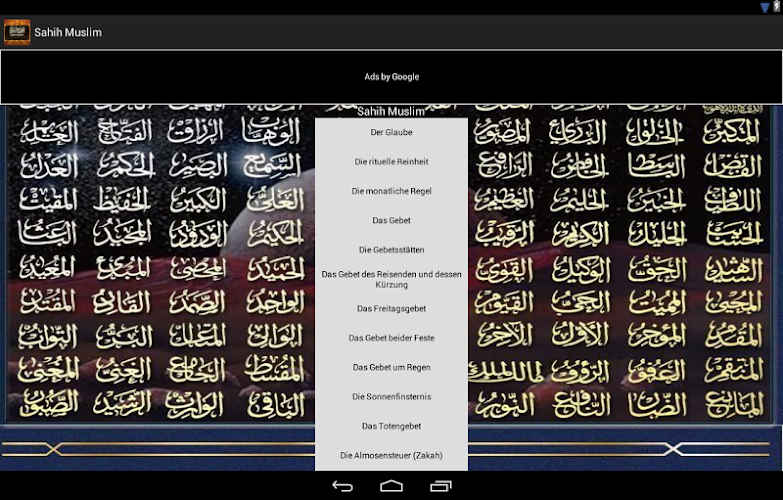Viewport: 783px width, 500px height.
Task: Select 'Die rituelle Reinheit' chapter
Action: coord(392,162)
